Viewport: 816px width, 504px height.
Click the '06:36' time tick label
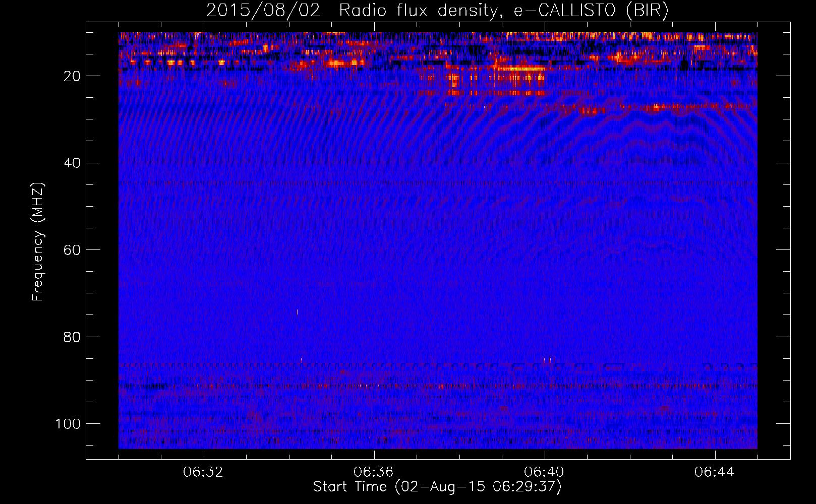coord(374,472)
